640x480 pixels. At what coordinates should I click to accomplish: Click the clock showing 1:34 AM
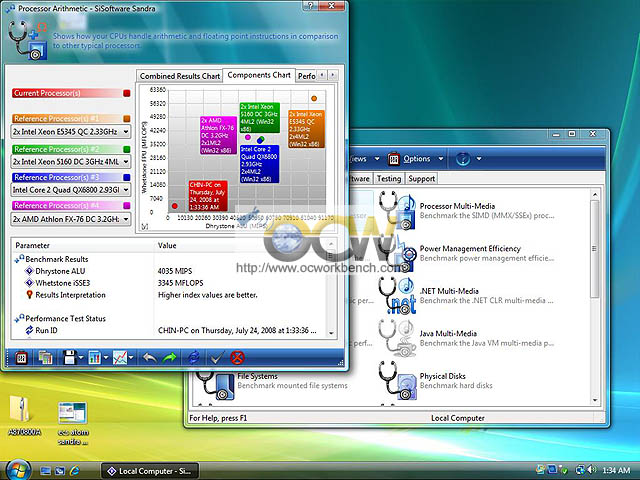coord(616,470)
